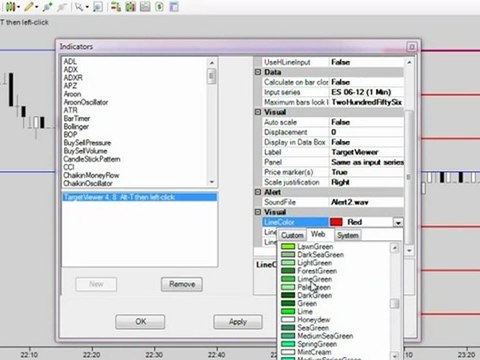Click the grey data series toolbar icon
The image size is (480, 360).
(x=145, y=7)
